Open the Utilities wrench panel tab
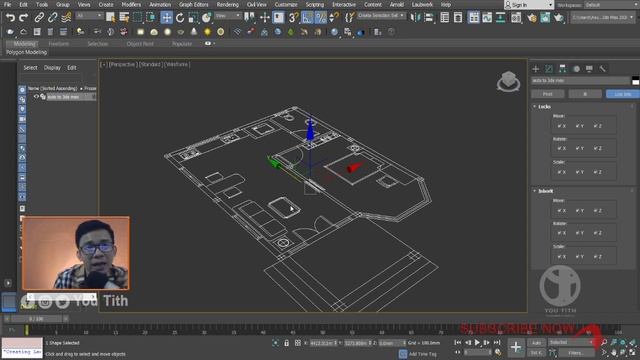This screenshot has width=640, height=360. point(602,69)
